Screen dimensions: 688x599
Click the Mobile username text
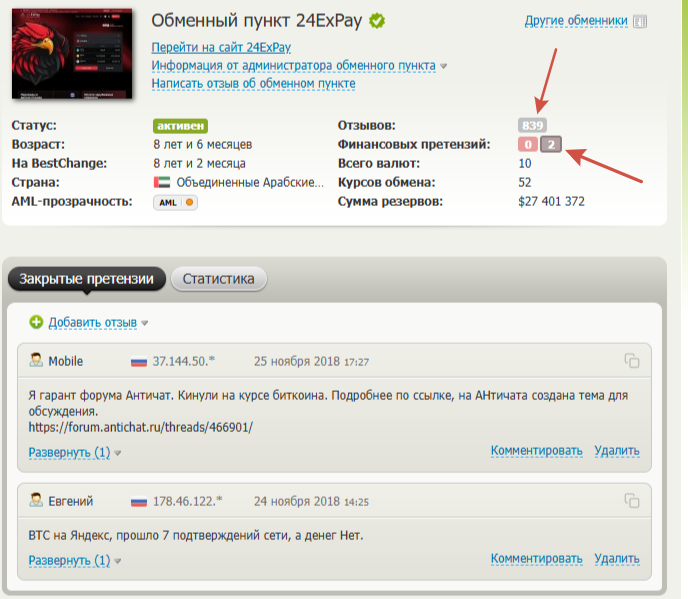pyautogui.click(x=65, y=361)
